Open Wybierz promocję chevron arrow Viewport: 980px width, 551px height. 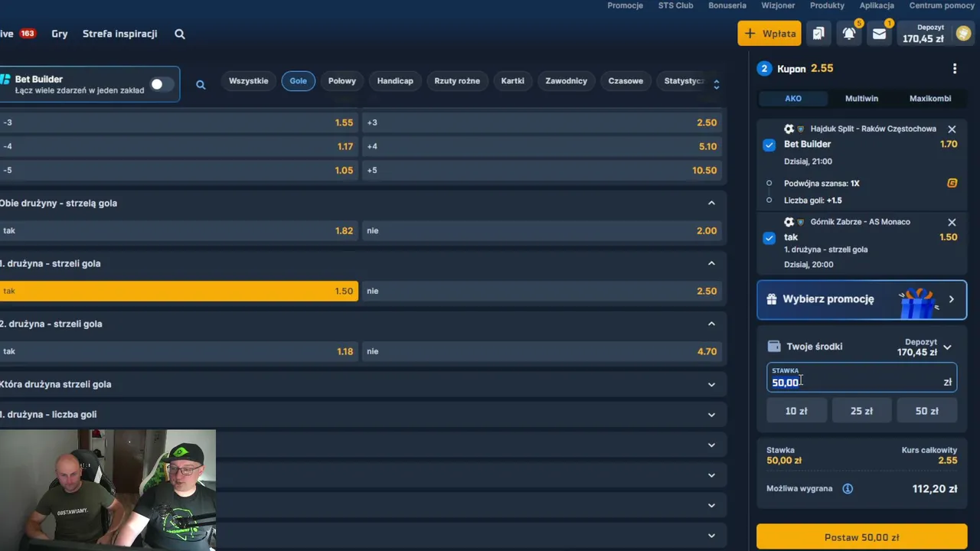(x=951, y=299)
